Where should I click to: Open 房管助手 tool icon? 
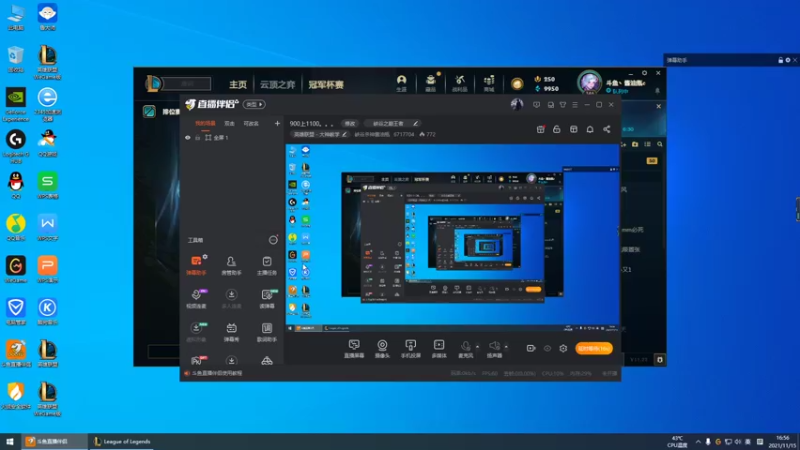[x=231, y=265]
